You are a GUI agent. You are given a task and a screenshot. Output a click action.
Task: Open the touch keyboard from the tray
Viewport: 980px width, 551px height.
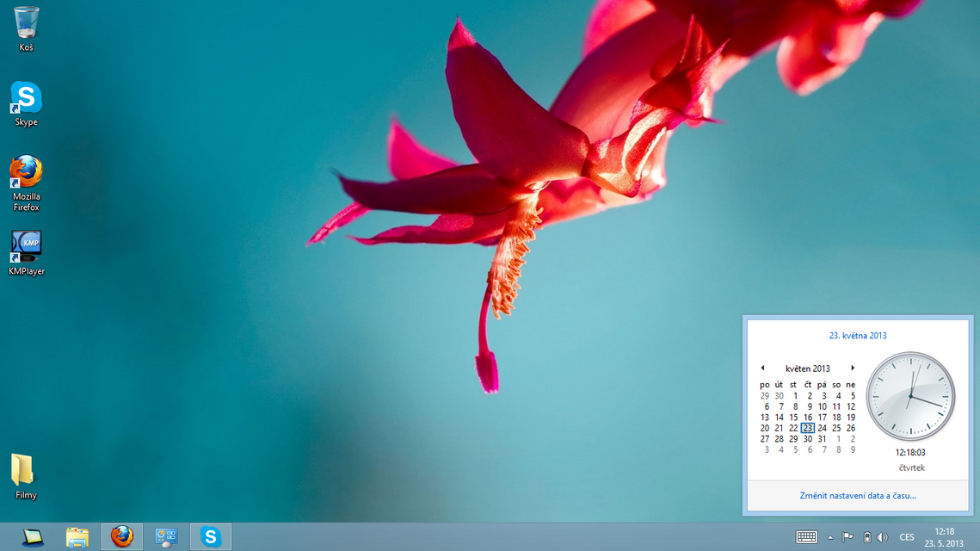coord(806,536)
